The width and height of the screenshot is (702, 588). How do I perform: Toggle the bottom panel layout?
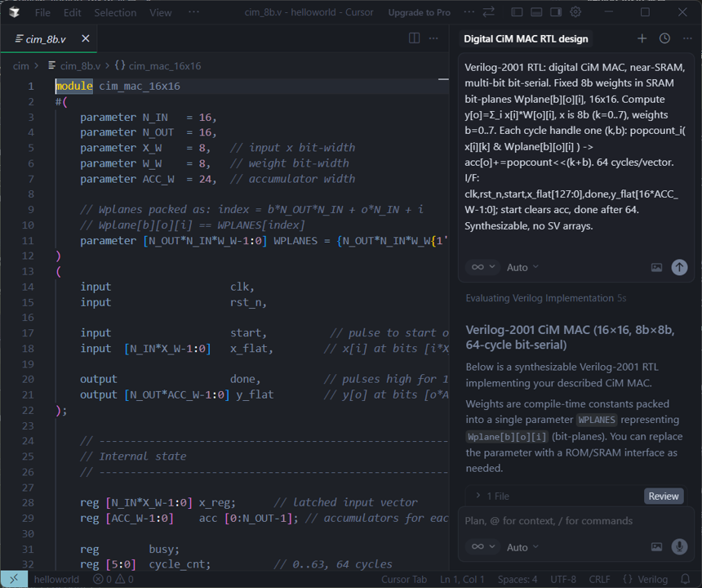(536, 12)
